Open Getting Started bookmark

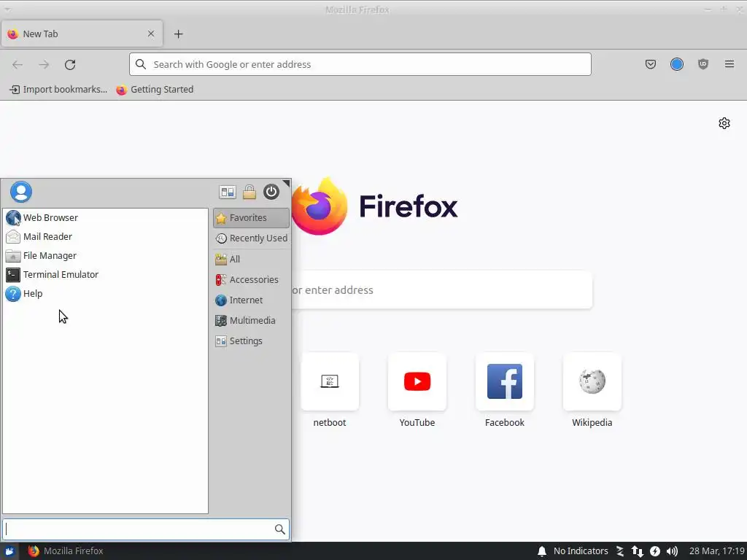(155, 90)
